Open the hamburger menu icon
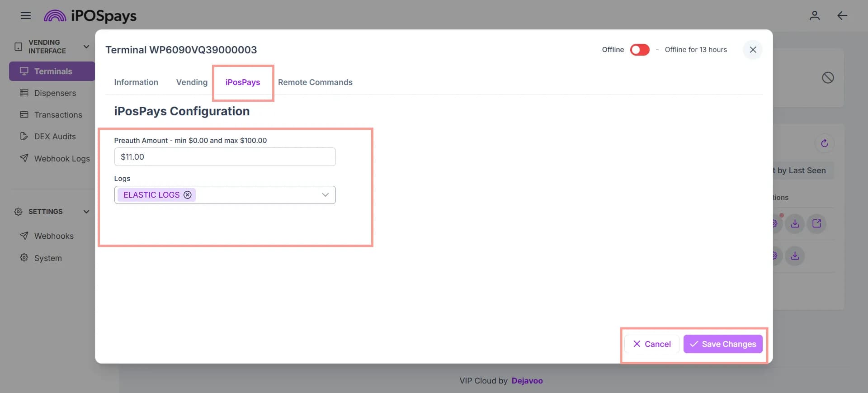This screenshot has height=393, width=868. click(x=26, y=16)
